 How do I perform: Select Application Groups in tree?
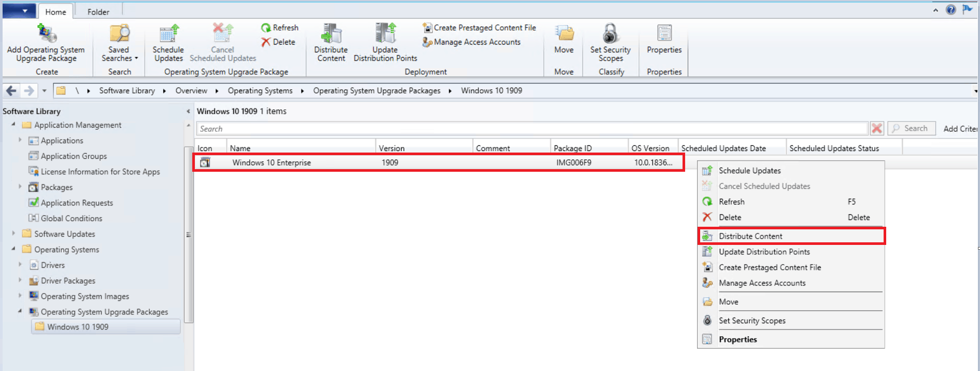[74, 156]
